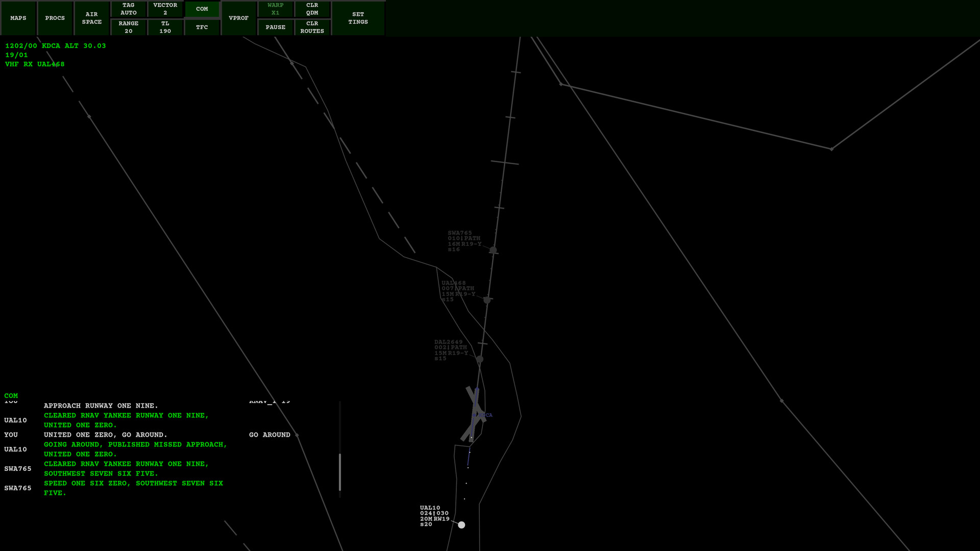Click the GO AROUND command entry

[x=269, y=435]
